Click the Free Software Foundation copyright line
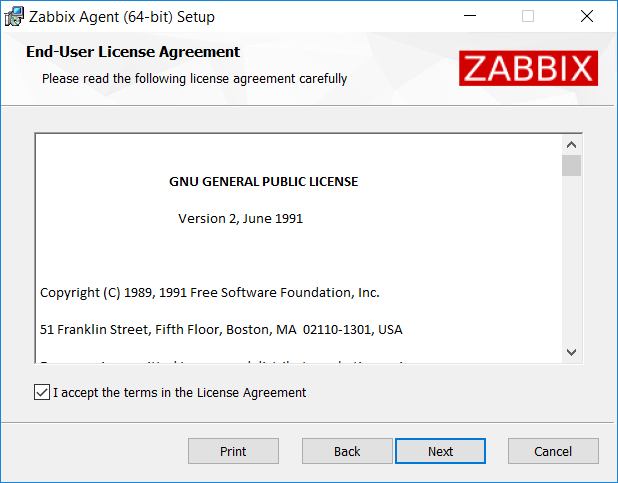 pyautogui.click(x=210, y=293)
